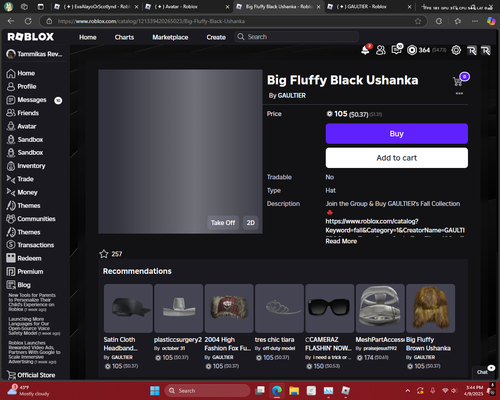Refresh the page with browser reload icon
500x400 pixels.
tap(28, 21)
